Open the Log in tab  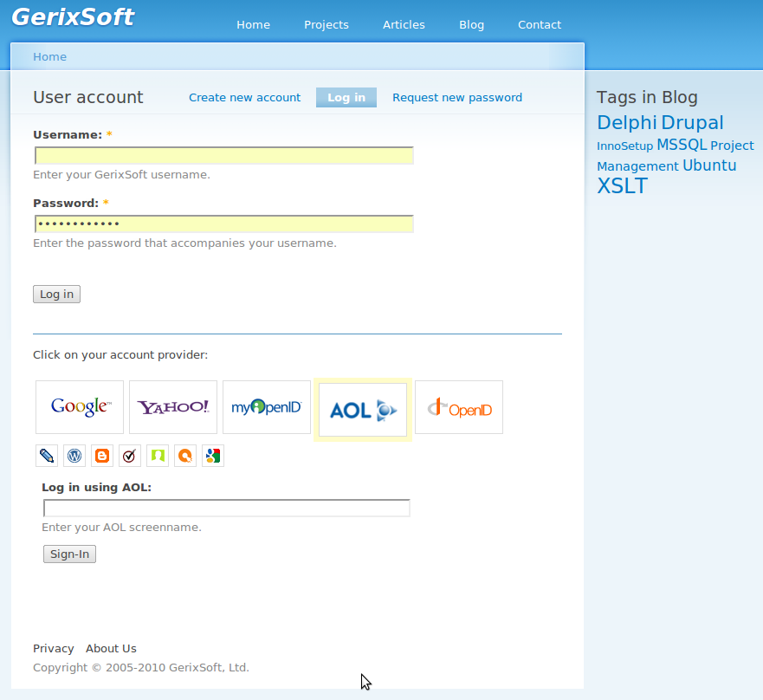tap(346, 97)
